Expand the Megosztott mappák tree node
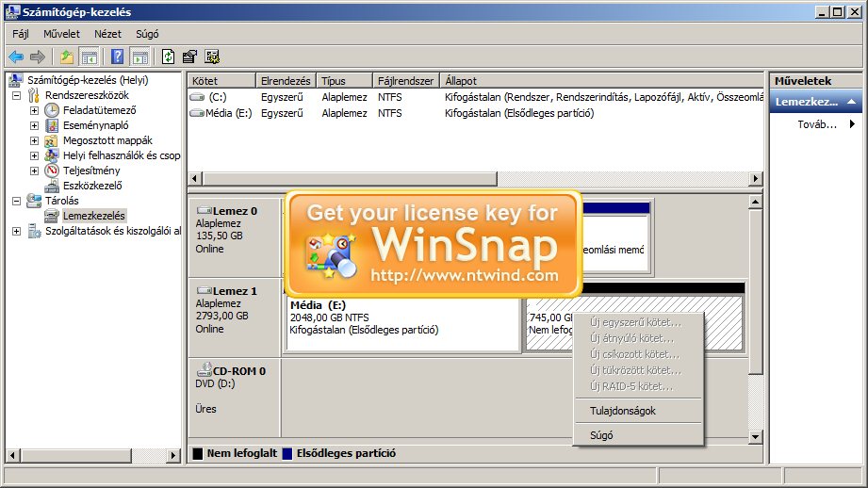 (x=34, y=140)
